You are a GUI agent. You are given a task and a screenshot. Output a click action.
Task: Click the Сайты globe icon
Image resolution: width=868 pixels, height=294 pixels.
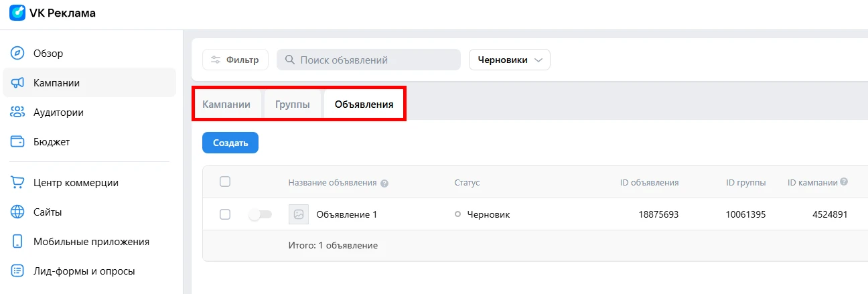pos(17,212)
